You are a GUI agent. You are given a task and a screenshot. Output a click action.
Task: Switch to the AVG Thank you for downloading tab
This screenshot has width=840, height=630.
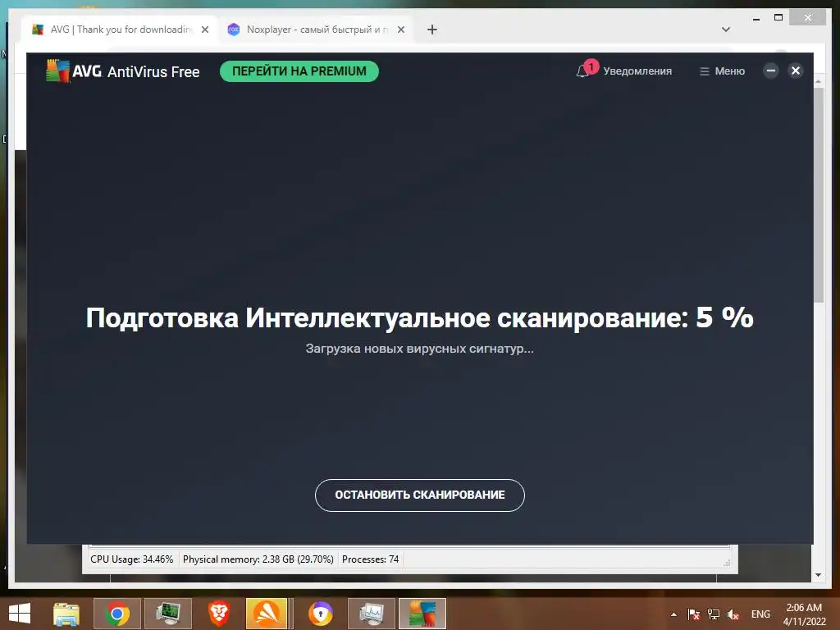tap(120, 30)
